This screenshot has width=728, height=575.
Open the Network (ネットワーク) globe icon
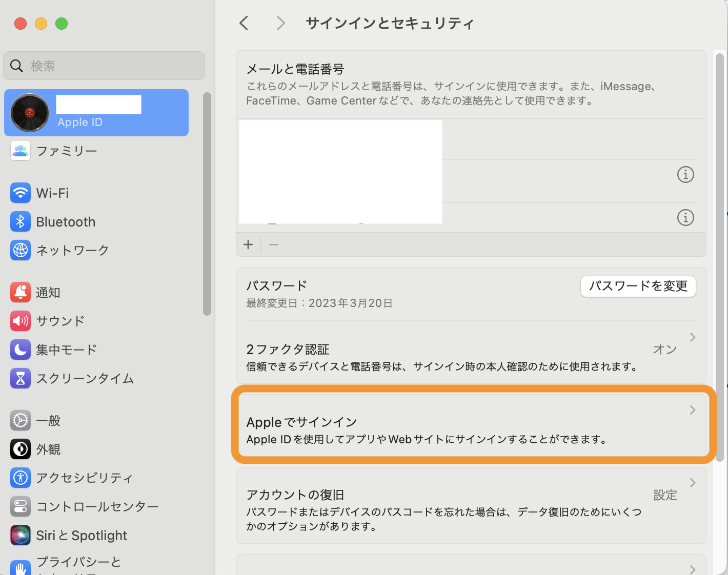pyautogui.click(x=21, y=250)
